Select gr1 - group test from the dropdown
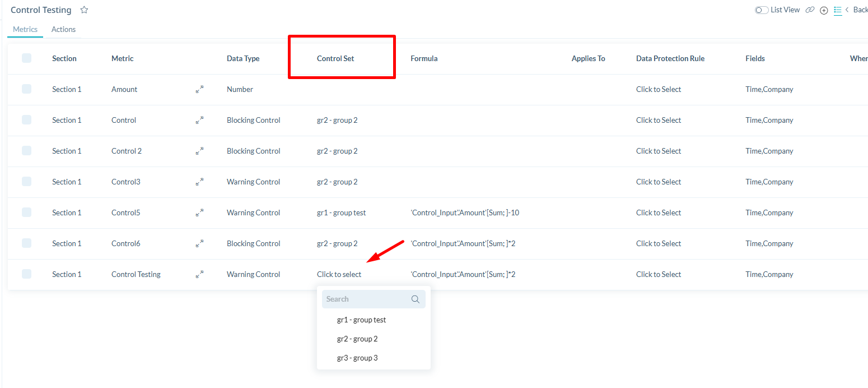This screenshot has height=388, width=868. (361, 320)
